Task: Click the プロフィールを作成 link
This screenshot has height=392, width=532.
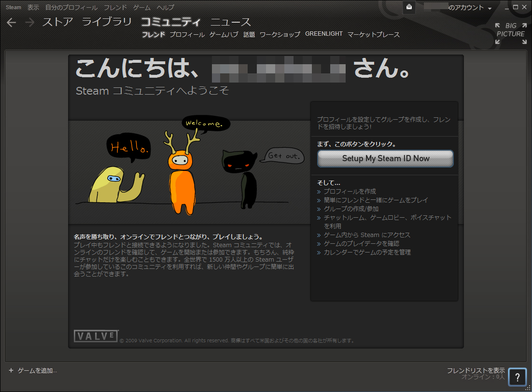Action: tap(350, 191)
